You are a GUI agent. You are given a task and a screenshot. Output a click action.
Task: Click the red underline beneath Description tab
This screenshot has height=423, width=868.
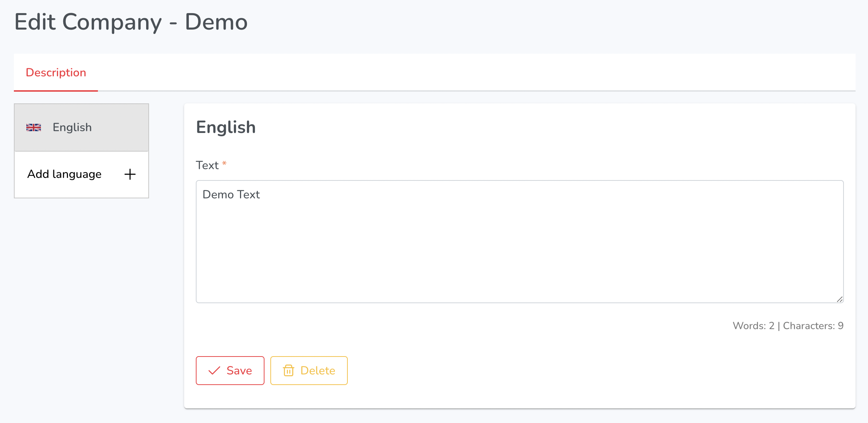(56, 91)
